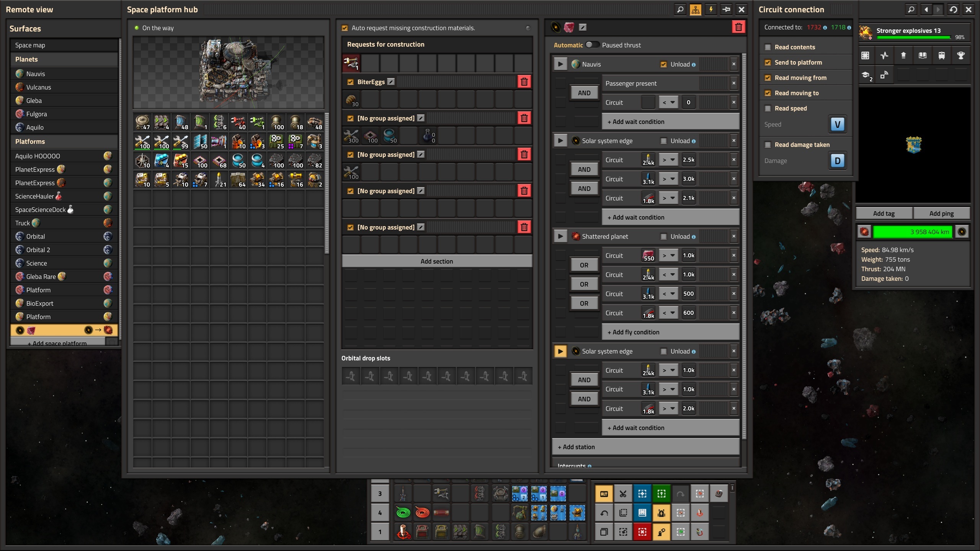Image resolution: width=980 pixels, height=551 pixels.
Task: Click the 2.5k value field in Solar system edge
Action: pyautogui.click(x=688, y=160)
